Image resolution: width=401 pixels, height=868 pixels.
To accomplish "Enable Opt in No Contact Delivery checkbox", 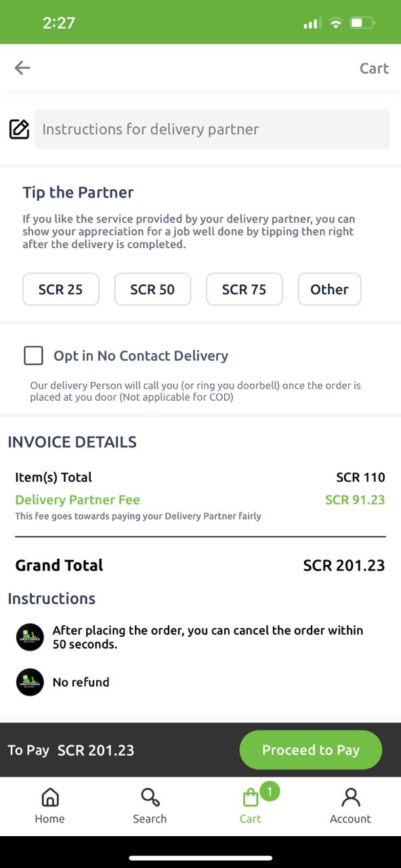I will (x=33, y=355).
